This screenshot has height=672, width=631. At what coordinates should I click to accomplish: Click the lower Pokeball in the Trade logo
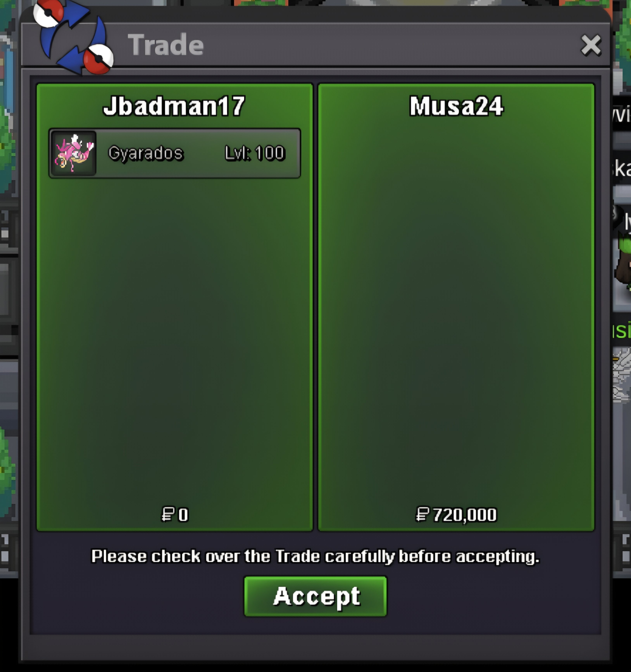(98, 59)
